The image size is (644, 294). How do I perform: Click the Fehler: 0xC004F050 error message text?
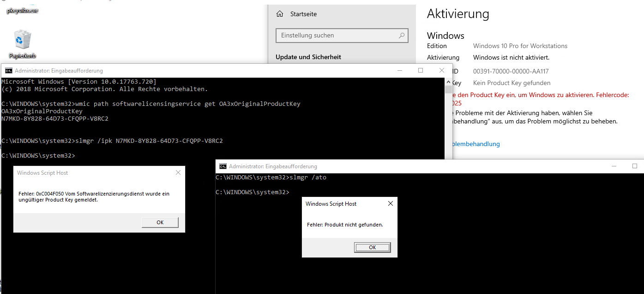click(x=94, y=197)
